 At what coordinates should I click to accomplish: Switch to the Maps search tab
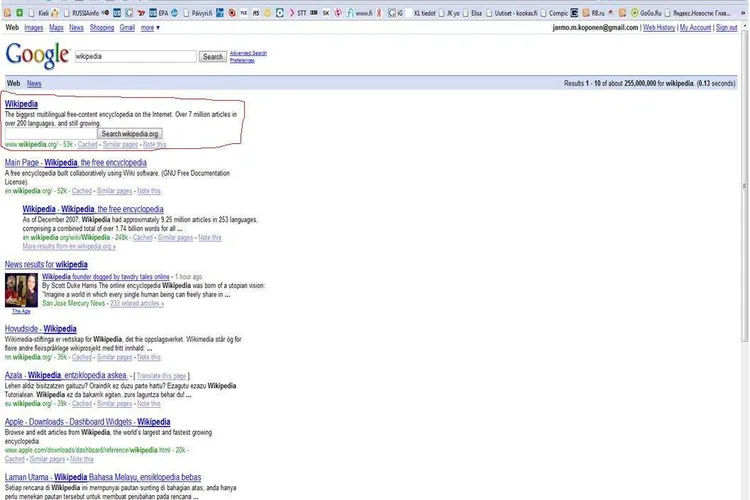[x=57, y=28]
